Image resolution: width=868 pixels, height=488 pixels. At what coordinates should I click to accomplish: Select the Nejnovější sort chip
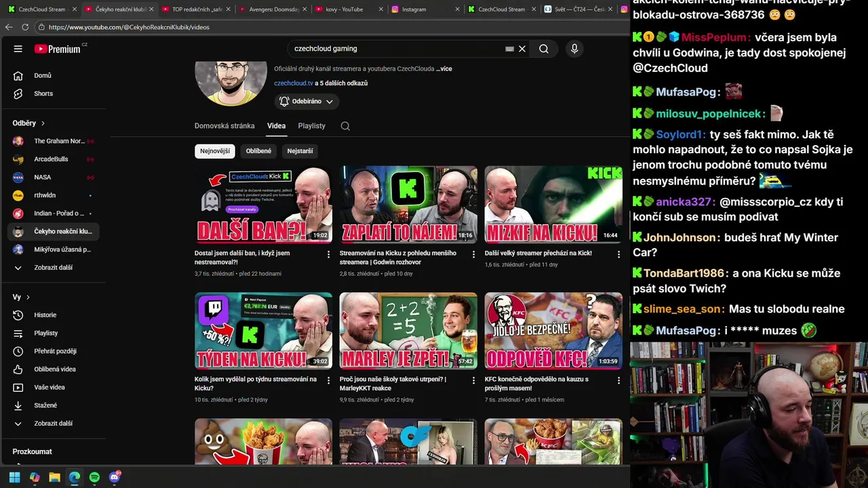click(x=215, y=151)
